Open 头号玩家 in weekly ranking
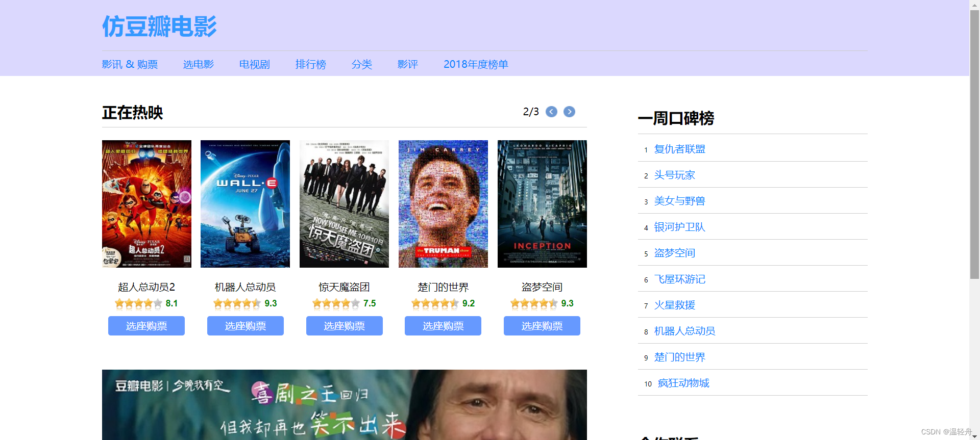 click(x=675, y=175)
